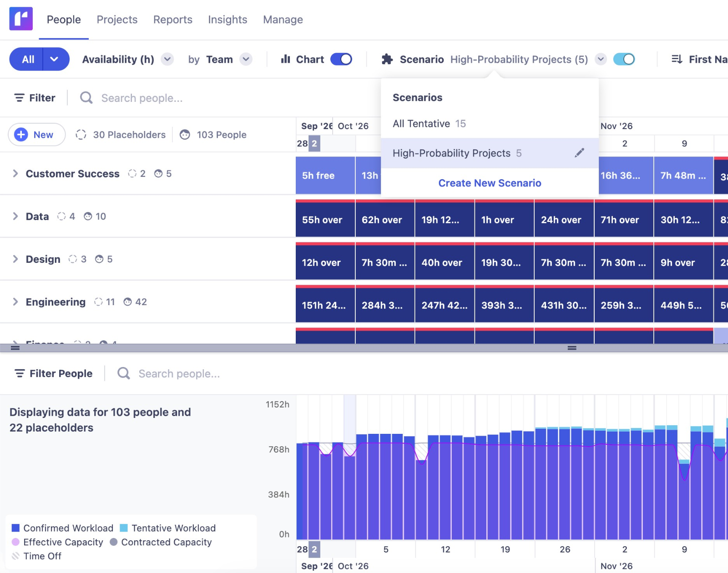The height and width of the screenshot is (573, 728).
Task: Toggle Confirmed Workload legend series
Action: click(62, 528)
